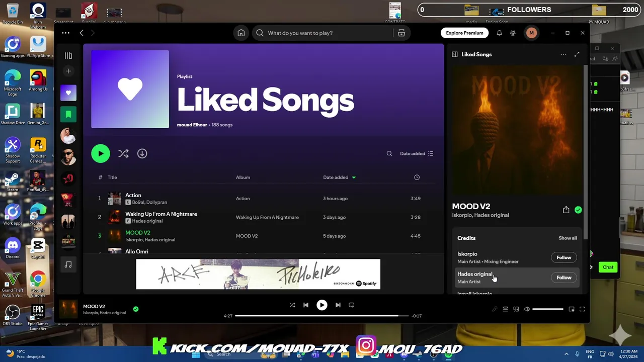Toggle repeat in the player bar

[352, 305]
